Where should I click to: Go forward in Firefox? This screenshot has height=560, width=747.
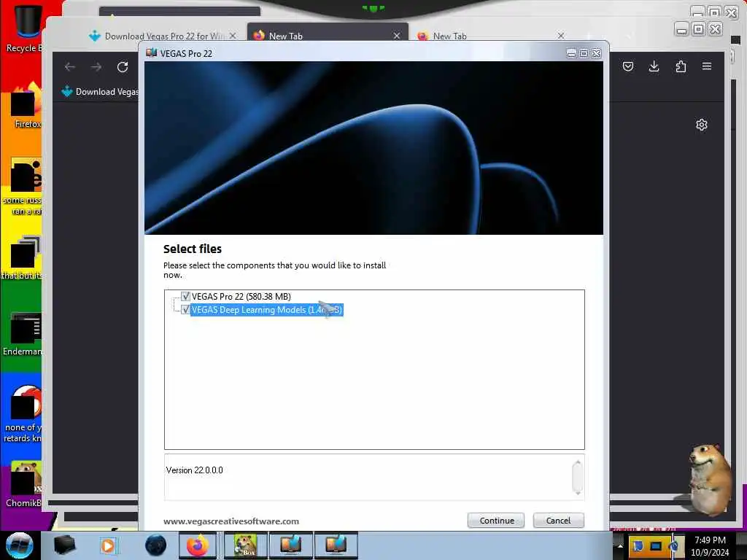click(96, 66)
